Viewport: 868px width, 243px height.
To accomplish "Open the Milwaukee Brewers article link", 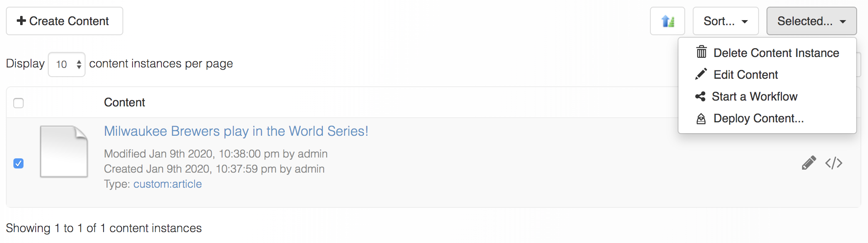I will (x=236, y=131).
